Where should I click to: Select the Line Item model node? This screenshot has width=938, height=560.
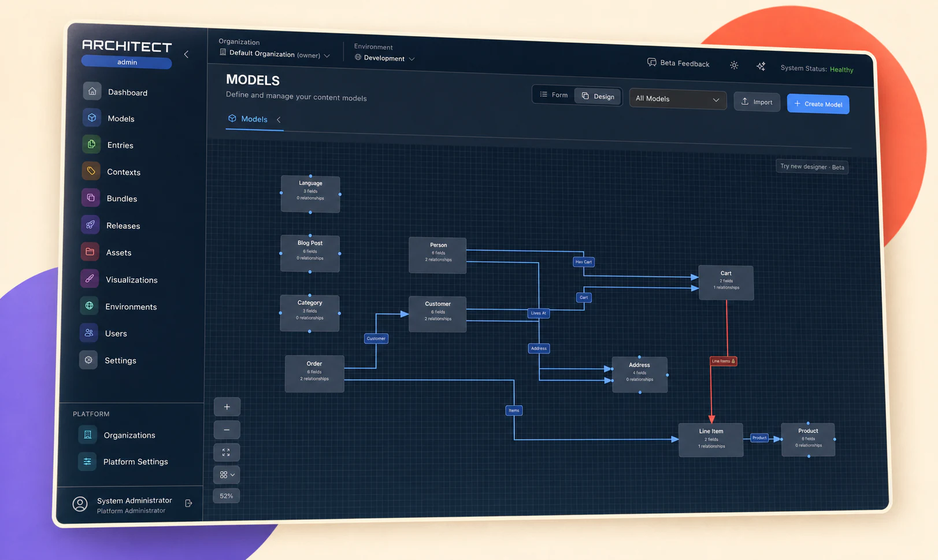click(711, 440)
